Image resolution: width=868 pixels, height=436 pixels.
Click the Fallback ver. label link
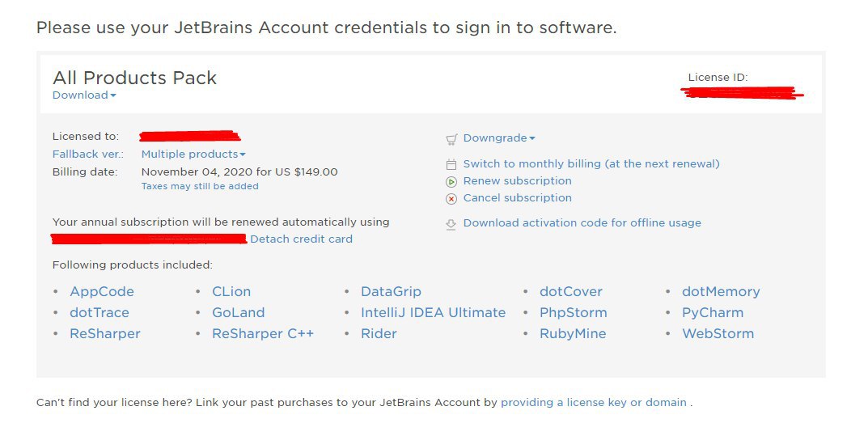pos(87,155)
